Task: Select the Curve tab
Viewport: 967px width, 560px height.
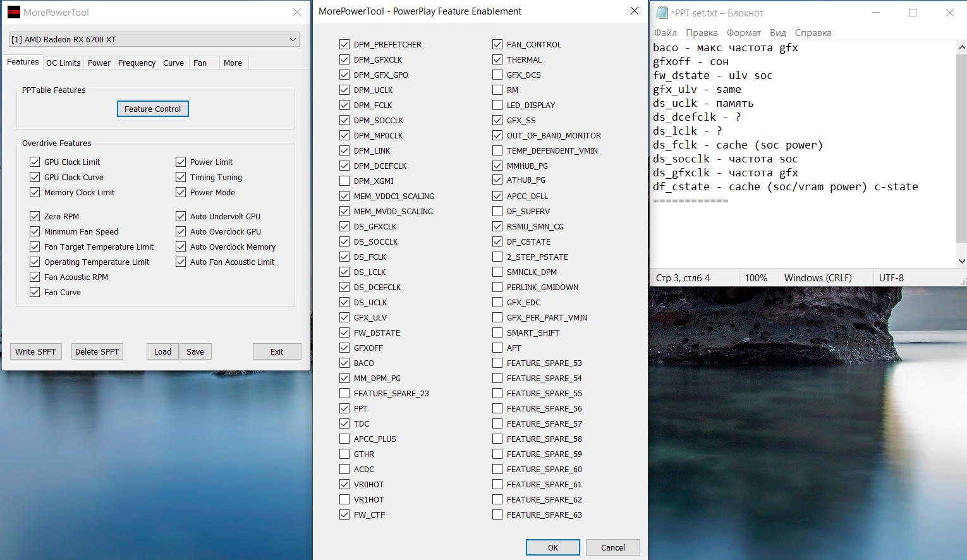Action: coord(173,63)
